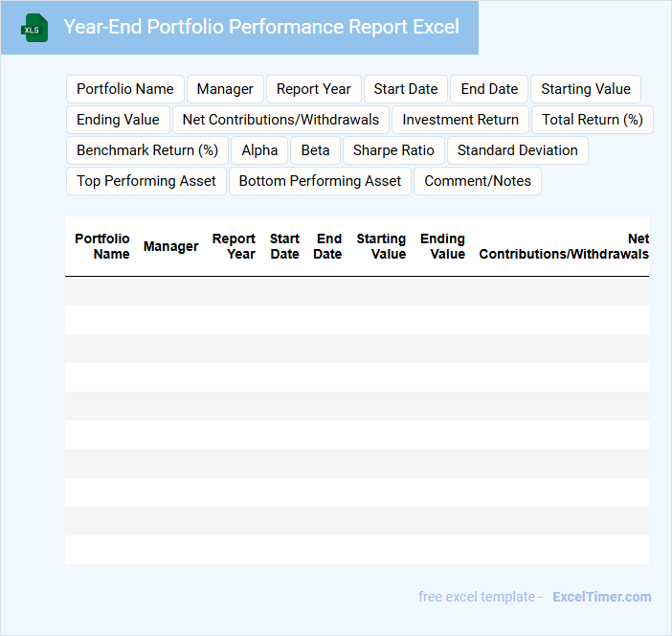
Task: Click the Manager tag button
Action: click(225, 89)
